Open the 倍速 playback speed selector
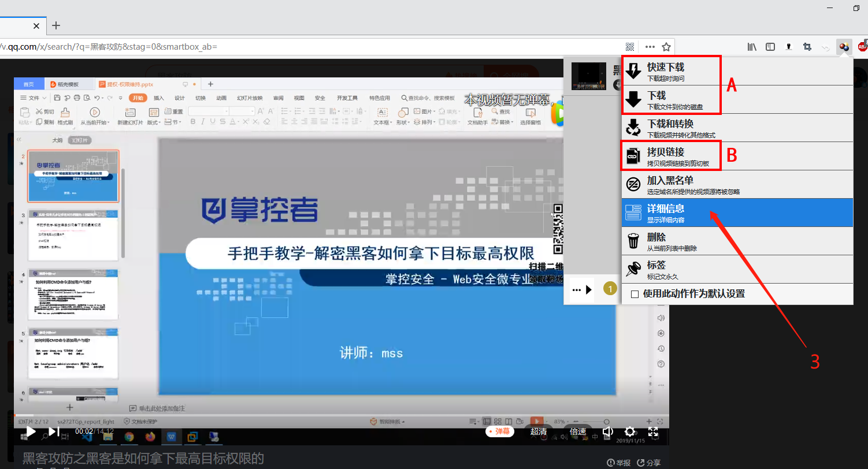 pyautogui.click(x=578, y=431)
